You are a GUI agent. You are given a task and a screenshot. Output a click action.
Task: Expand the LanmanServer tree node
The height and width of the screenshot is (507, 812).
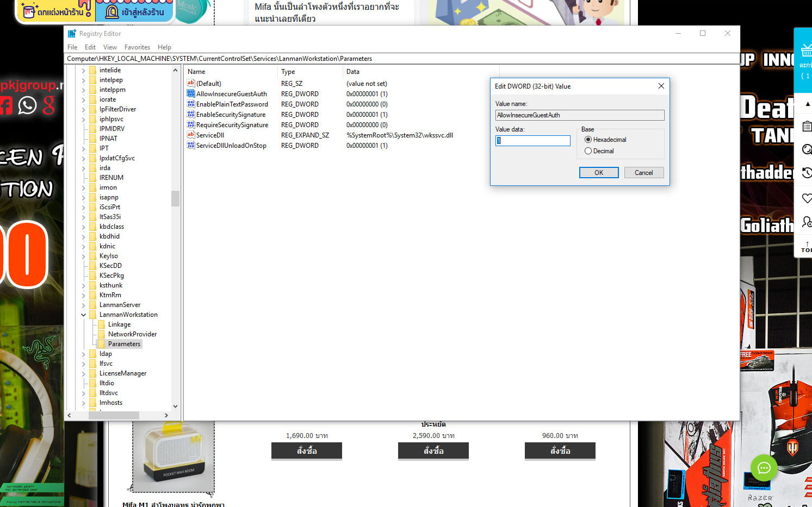pos(83,305)
